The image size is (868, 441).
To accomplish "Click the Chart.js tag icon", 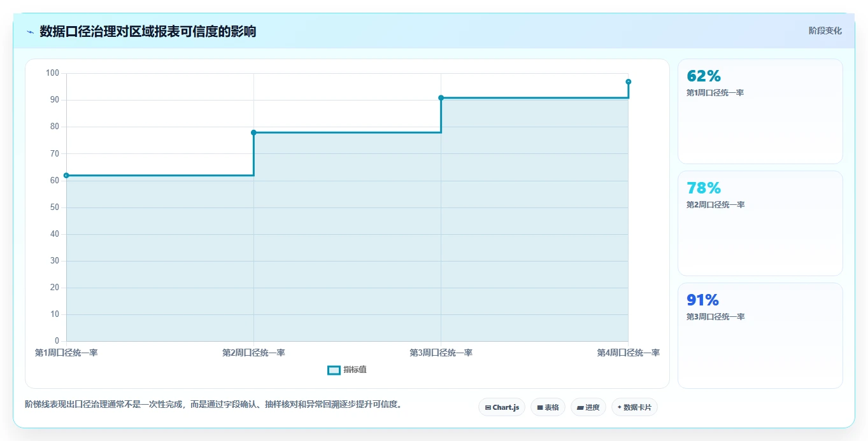I will tap(488, 407).
